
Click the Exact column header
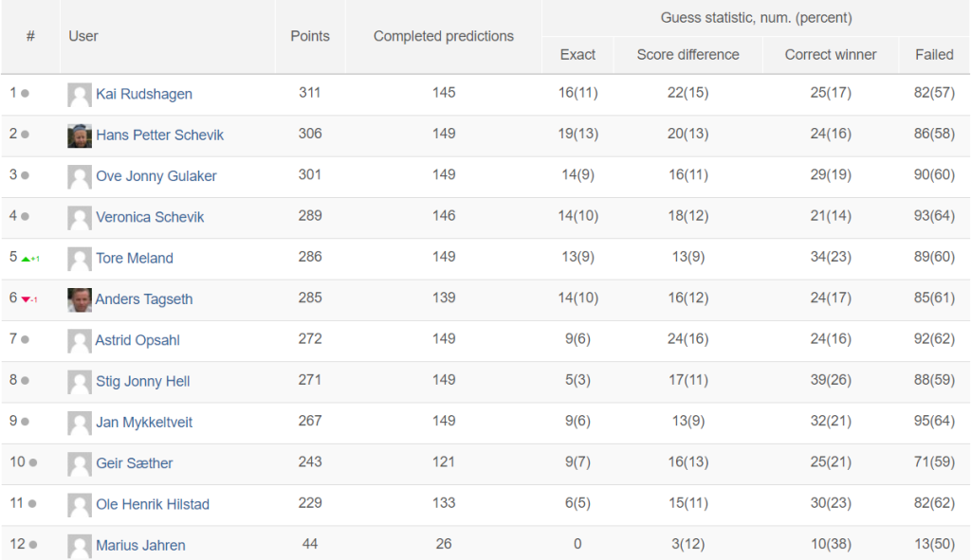(x=577, y=54)
